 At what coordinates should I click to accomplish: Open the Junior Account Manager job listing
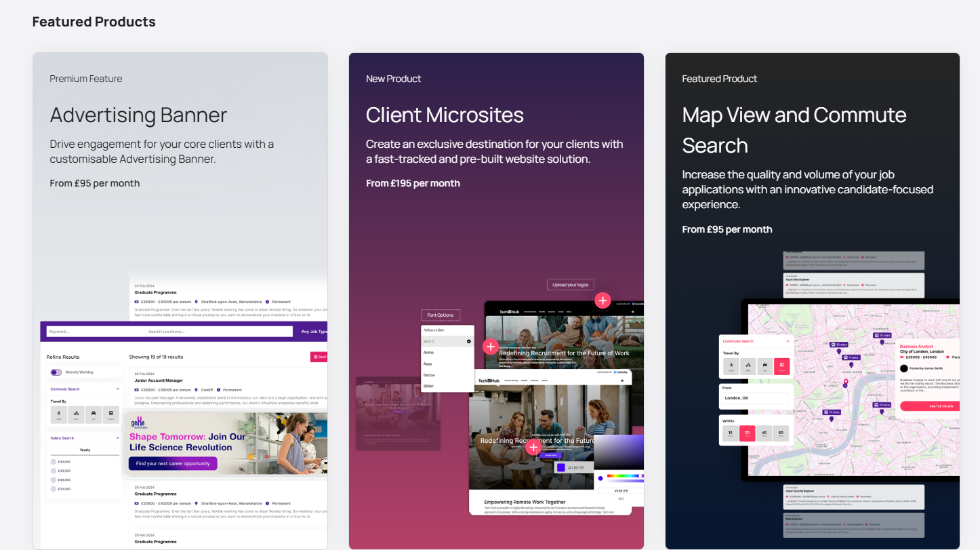[159, 380]
